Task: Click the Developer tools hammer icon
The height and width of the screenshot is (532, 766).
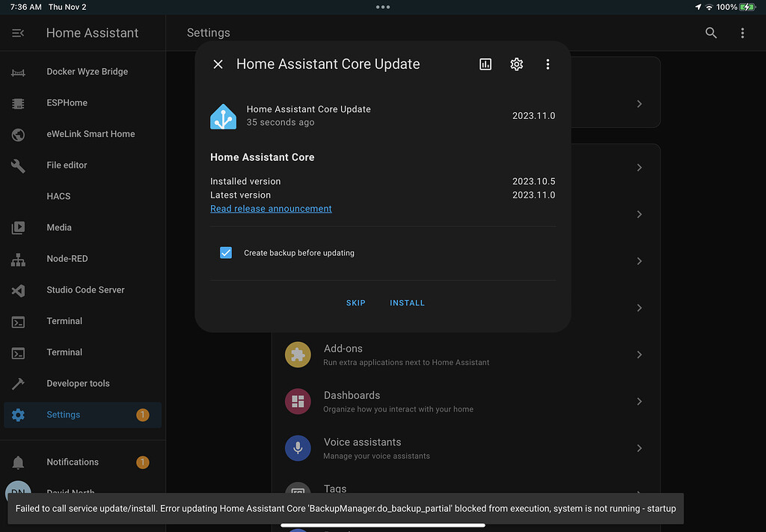Action: (x=18, y=384)
